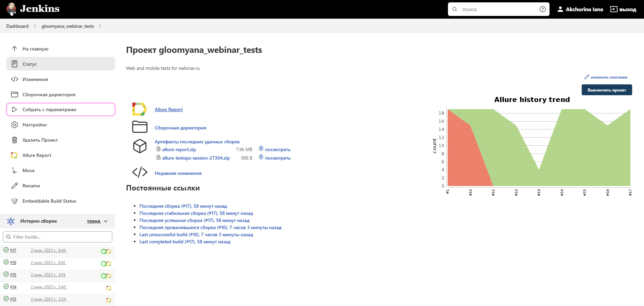
Task: Expand the build history chevron next to тренд
Action: pos(106,221)
